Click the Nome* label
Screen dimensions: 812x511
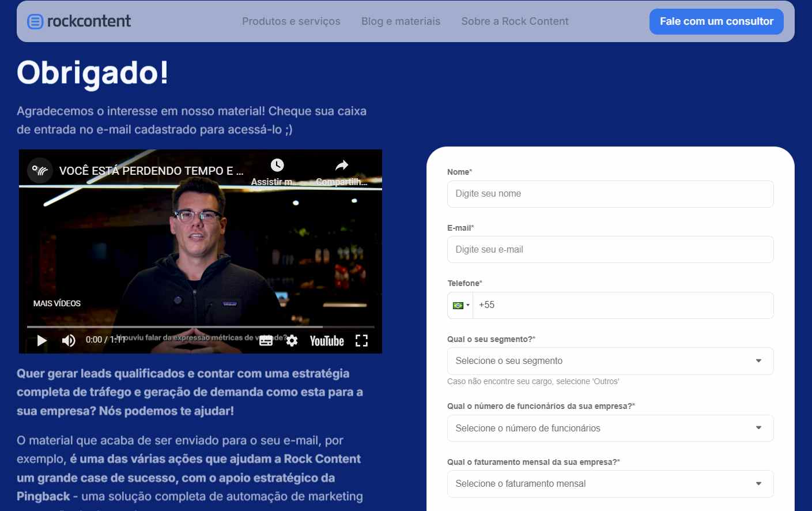tap(459, 172)
